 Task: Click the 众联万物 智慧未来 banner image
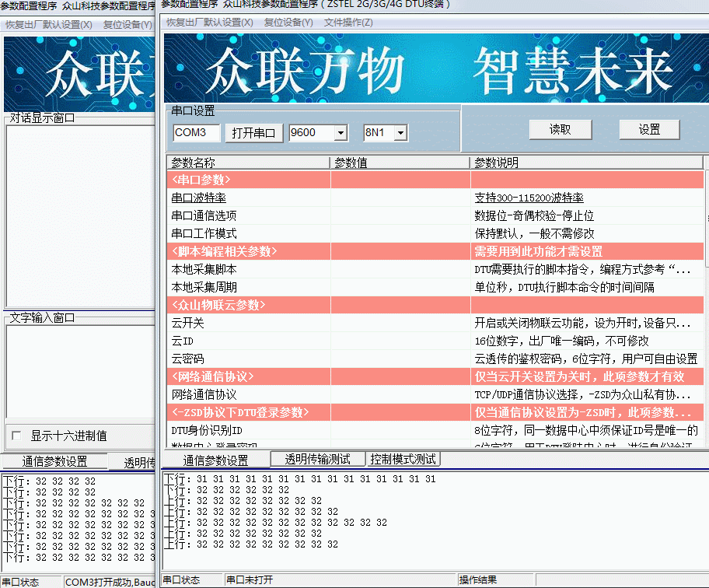[436, 68]
